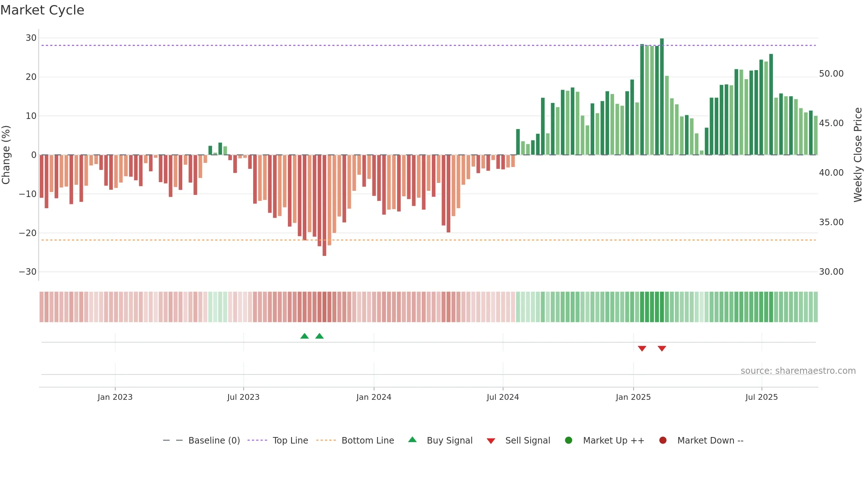
Task: Click the second red sell signal triangle on chart
Action: coord(662,348)
